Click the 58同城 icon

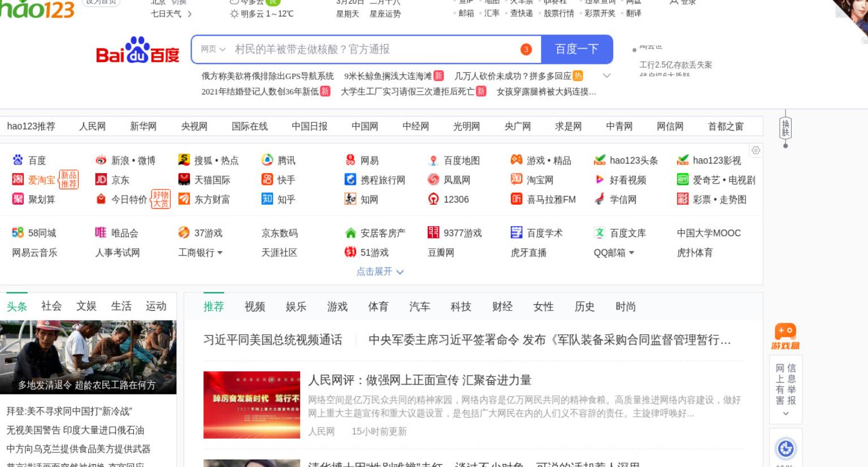click(18, 232)
